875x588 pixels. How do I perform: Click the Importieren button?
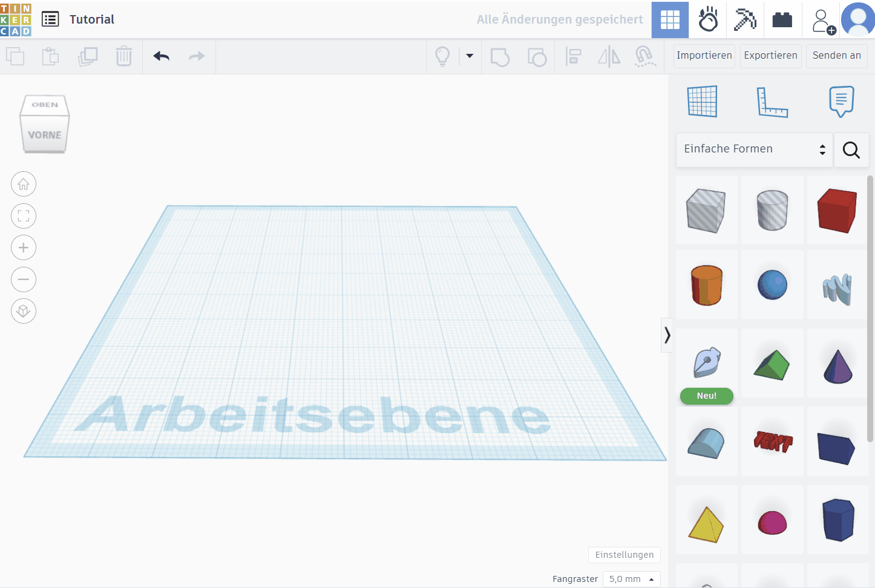(x=704, y=56)
